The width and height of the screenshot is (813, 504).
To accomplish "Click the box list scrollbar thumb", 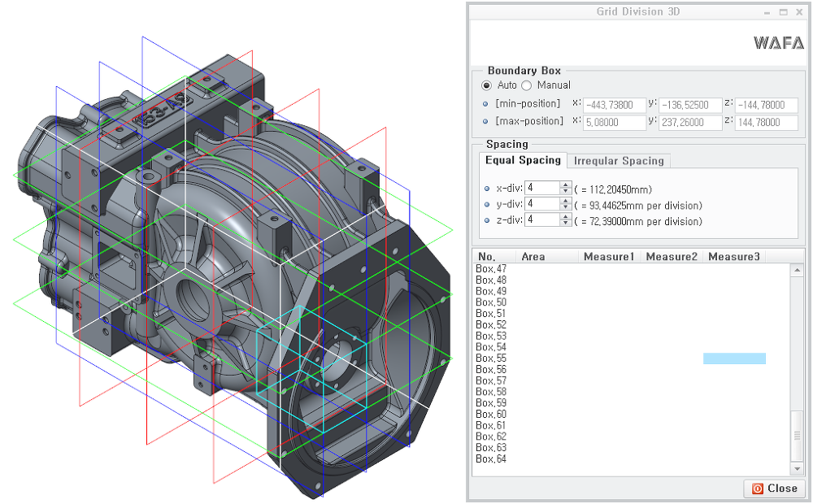I will point(797,436).
